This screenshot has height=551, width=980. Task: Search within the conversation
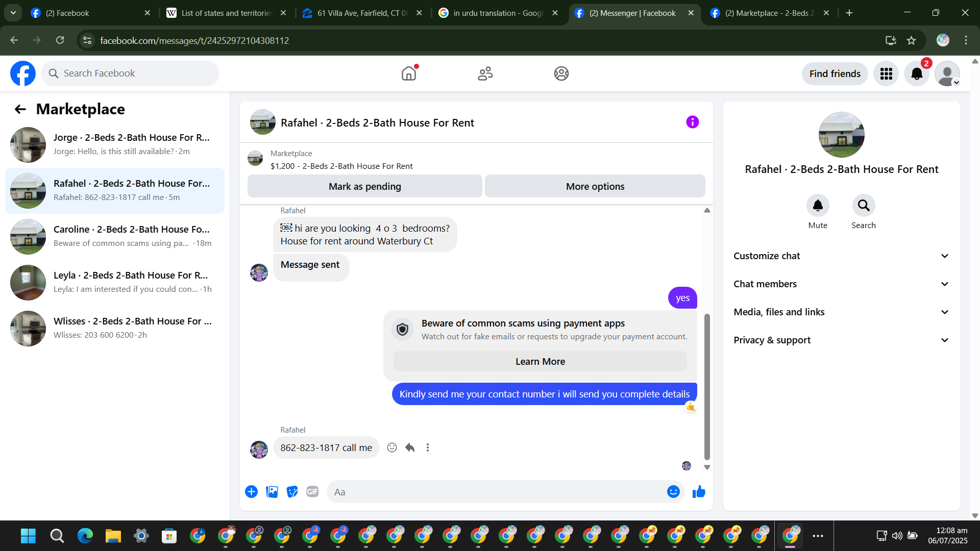click(863, 206)
